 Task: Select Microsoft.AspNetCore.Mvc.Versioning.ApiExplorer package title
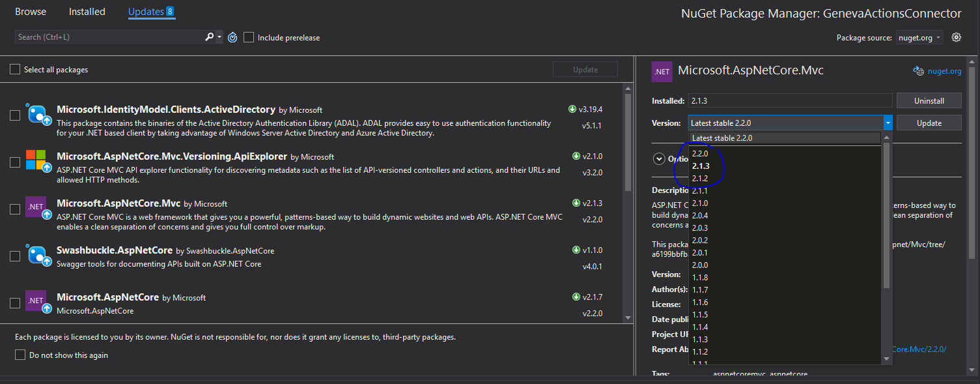(172, 156)
